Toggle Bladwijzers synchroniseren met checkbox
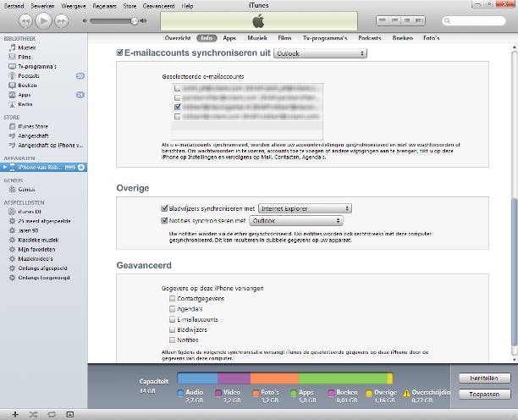 point(164,208)
